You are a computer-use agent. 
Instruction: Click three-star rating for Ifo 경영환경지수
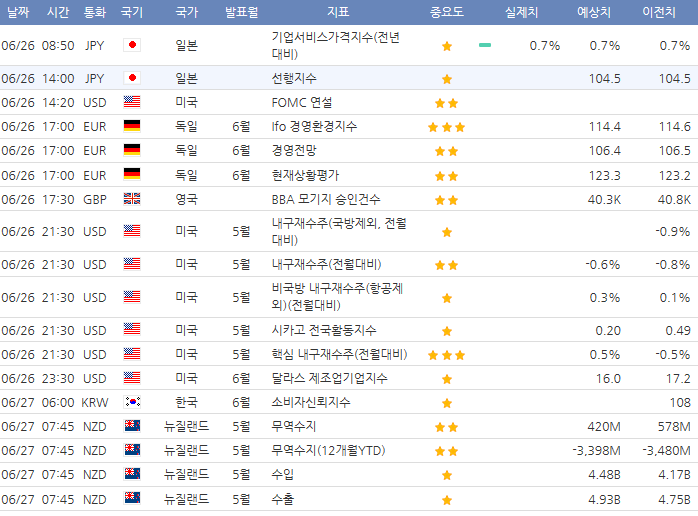(446, 127)
